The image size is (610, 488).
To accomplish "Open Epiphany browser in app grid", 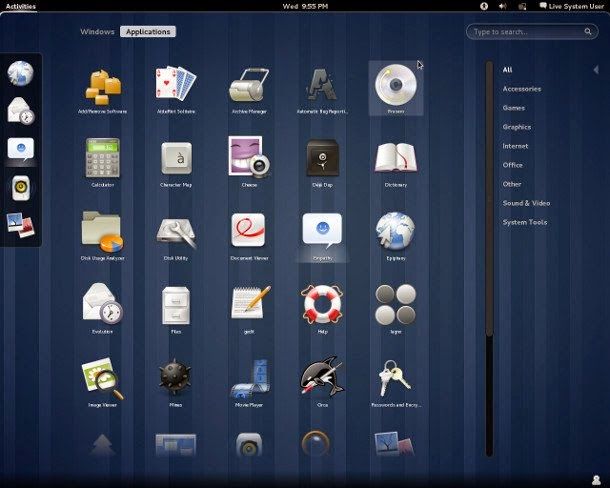I will (x=396, y=236).
